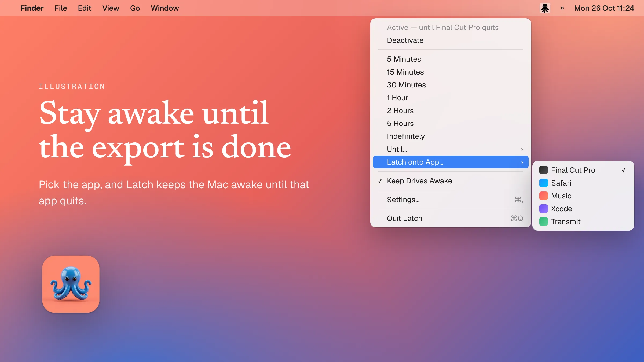
Task: Open the Finder menu in menu bar
Action: tap(32, 8)
